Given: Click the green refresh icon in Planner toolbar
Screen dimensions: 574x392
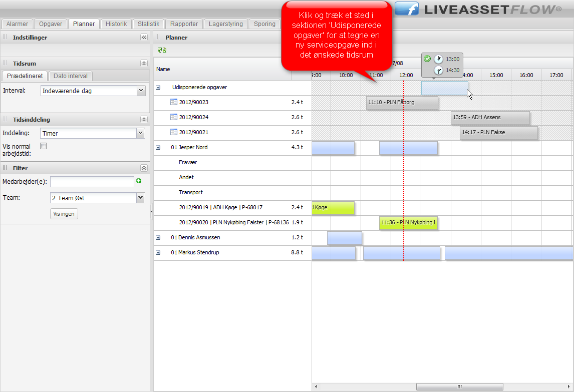Looking at the screenshot, I should coord(162,50).
